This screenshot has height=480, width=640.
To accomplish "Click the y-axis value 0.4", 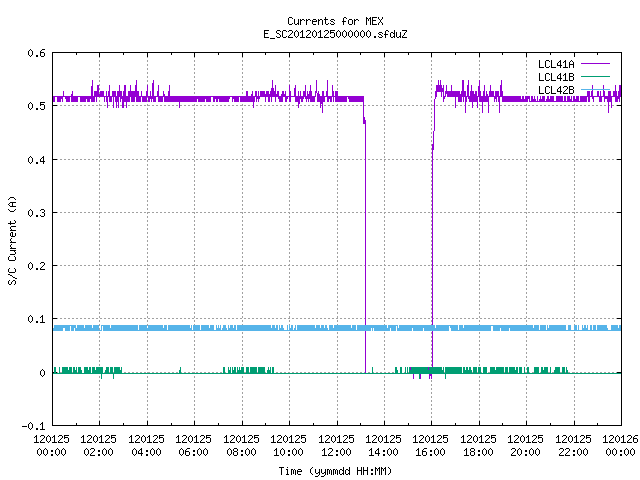I will 36,160.
